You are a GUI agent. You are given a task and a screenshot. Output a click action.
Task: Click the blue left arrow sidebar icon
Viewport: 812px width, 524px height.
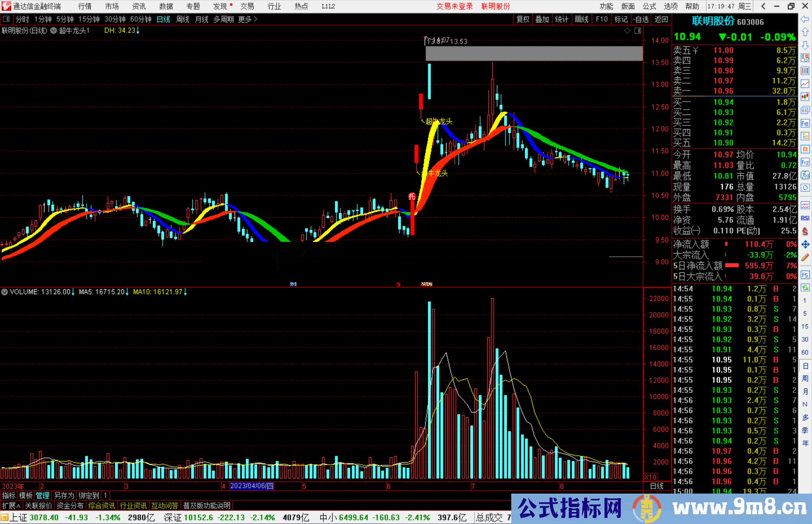click(805, 19)
